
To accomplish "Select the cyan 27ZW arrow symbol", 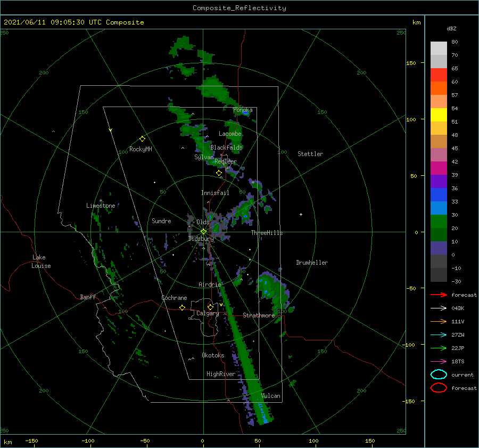I will [439, 335].
